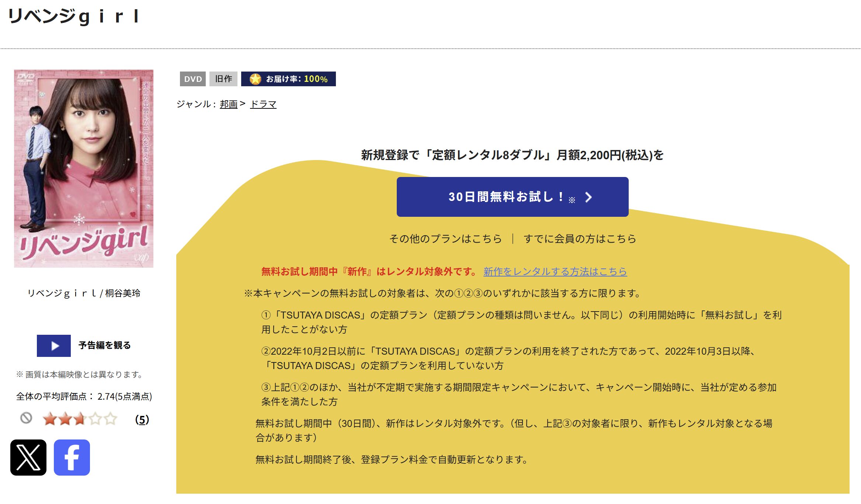Click ※本キャンペーンの無料お試しの対象者 text
Viewport: 861px width, 504px height.
(443, 293)
